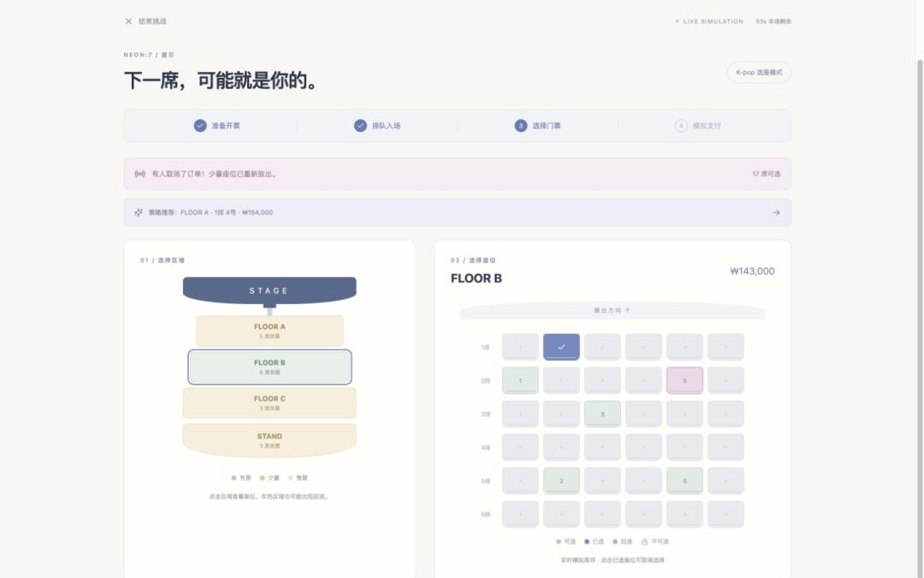
Task: Click the STAGE block on the venue map
Action: (269, 290)
